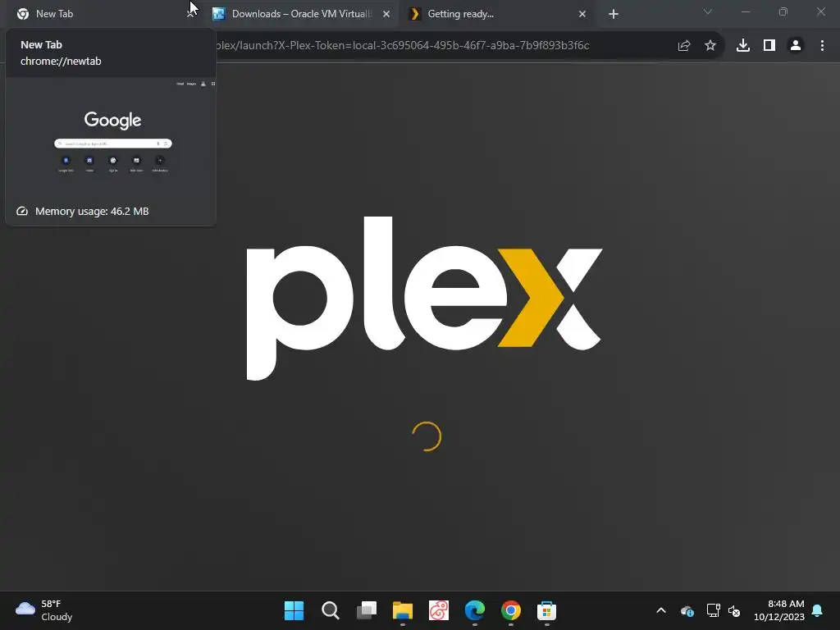
Task: Open Microsoft Store from taskbar
Action: pos(547,610)
